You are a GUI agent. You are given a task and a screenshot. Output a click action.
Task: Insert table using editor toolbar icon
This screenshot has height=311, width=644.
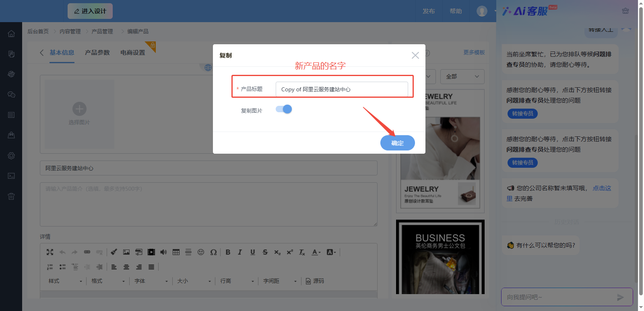pos(176,252)
